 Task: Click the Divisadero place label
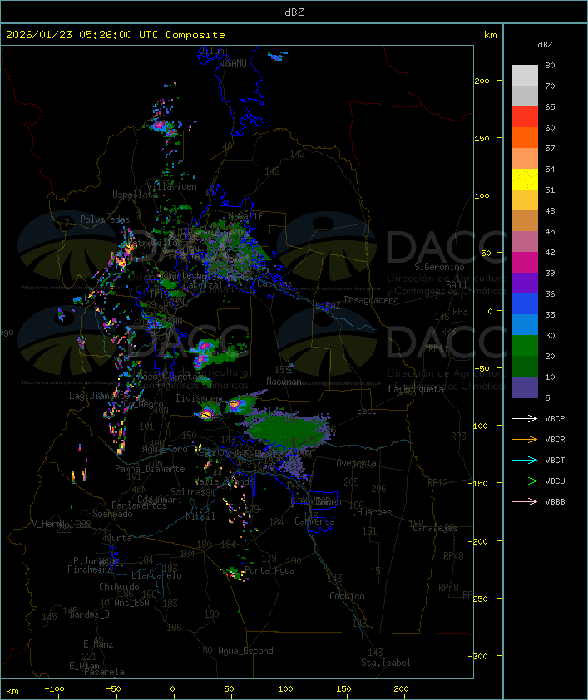click(200, 397)
